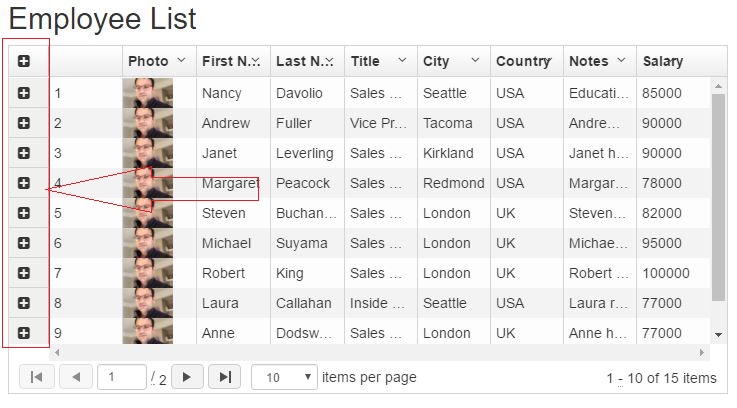Click the vertical scrollbar down arrow
This screenshot has height=408, width=737.
[x=719, y=334]
